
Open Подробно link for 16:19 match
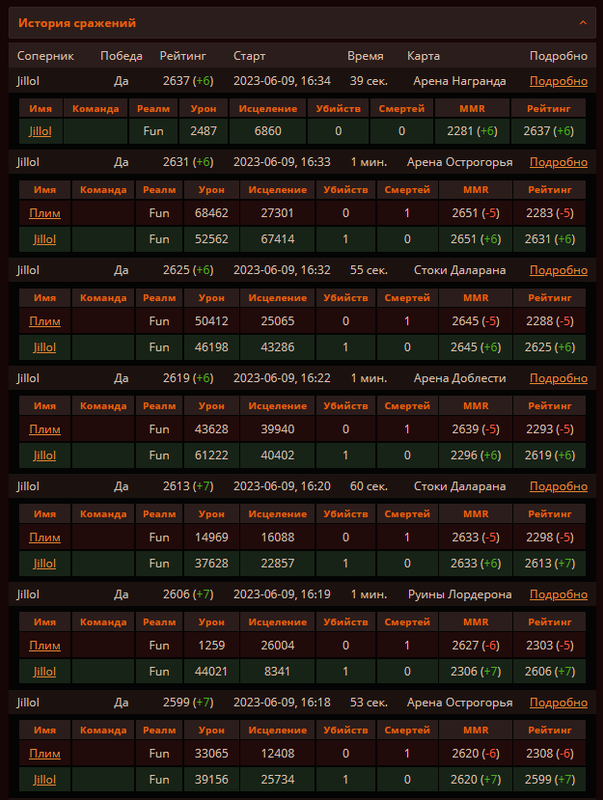click(559, 595)
